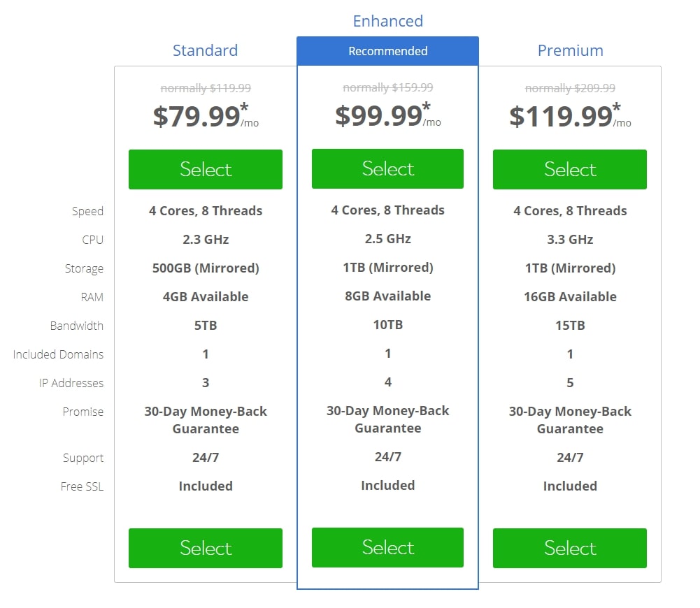Click the Bandwidth row label
The width and height of the screenshot is (700, 608).
(x=77, y=326)
